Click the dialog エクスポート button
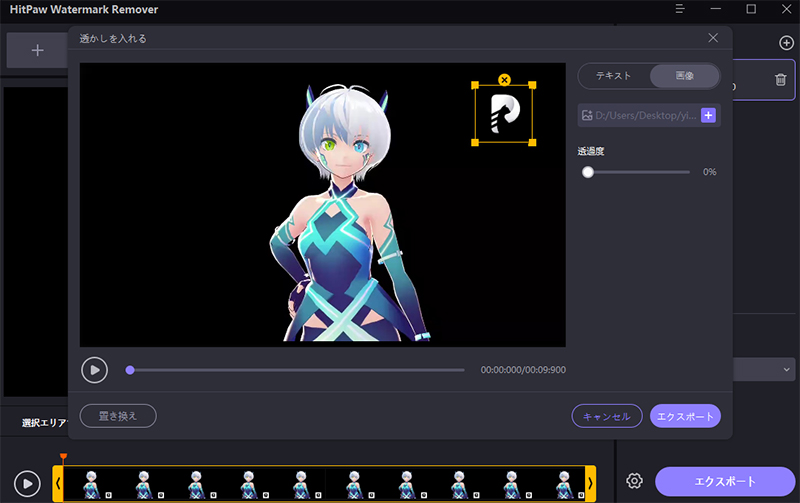The image size is (800, 503). 685,416
